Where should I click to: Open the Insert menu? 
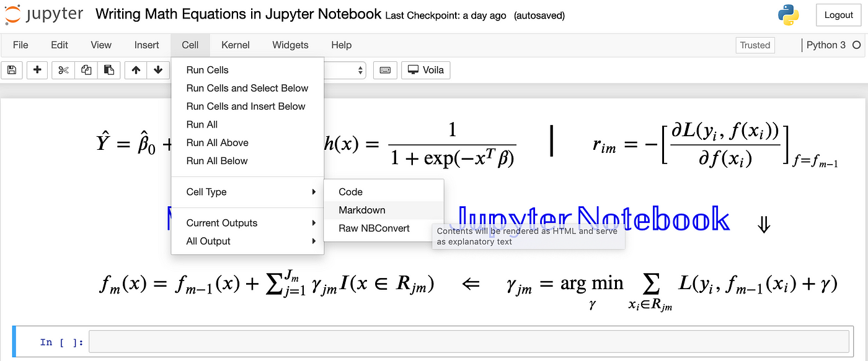(147, 45)
